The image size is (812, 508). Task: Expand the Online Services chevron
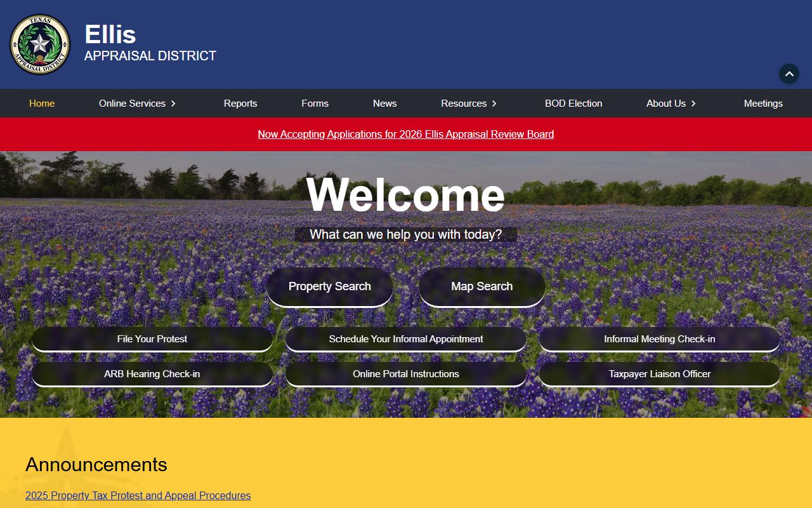tap(173, 104)
